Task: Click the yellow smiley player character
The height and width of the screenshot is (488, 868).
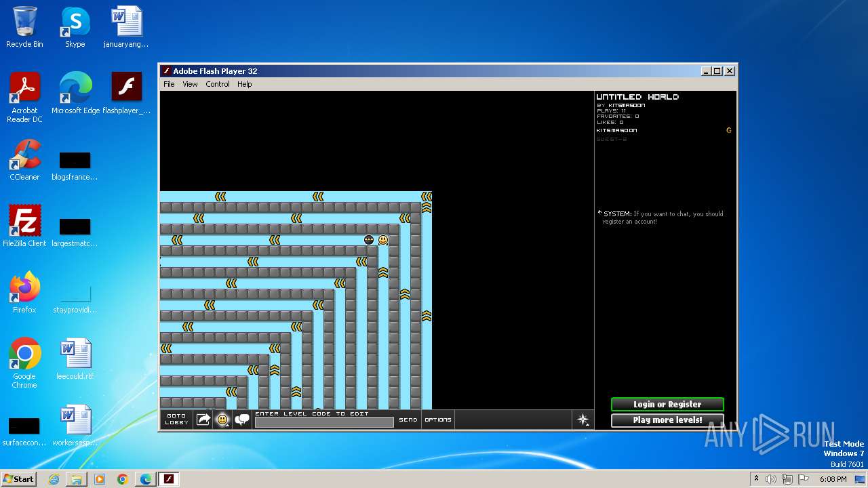Action: [383, 240]
